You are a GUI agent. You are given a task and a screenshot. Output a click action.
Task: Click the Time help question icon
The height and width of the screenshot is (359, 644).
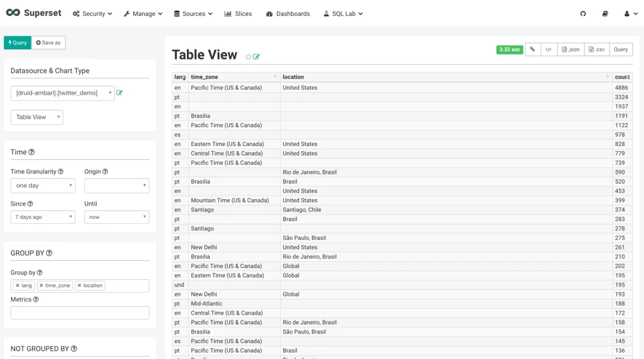(x=31, y=152)
